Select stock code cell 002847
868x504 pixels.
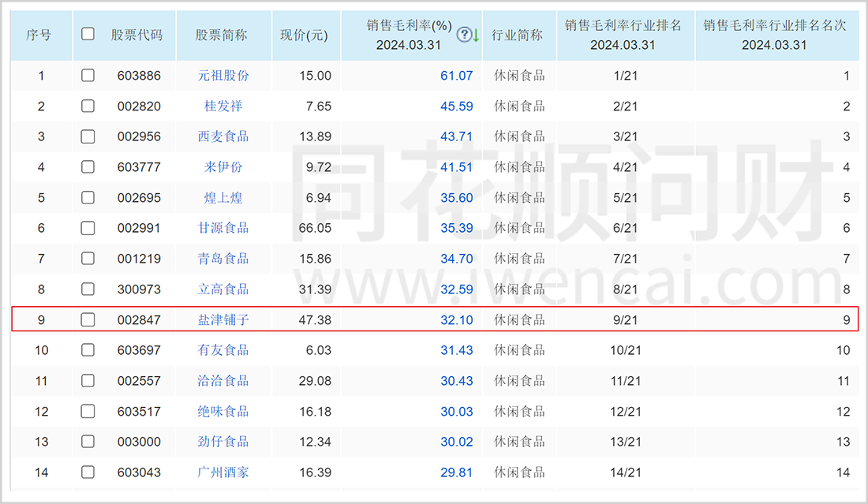click(x=139, y=319)
